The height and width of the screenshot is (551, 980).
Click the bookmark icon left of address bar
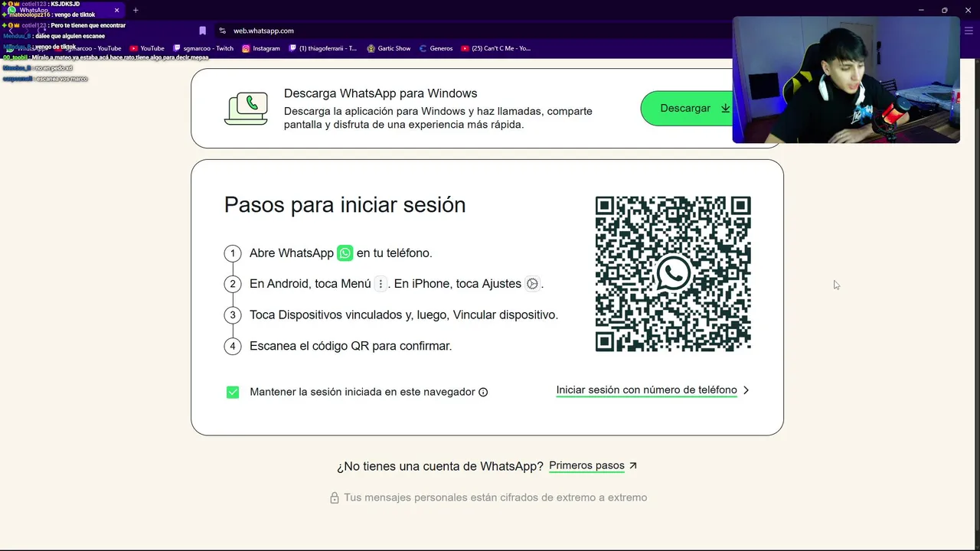click(202, 31)
